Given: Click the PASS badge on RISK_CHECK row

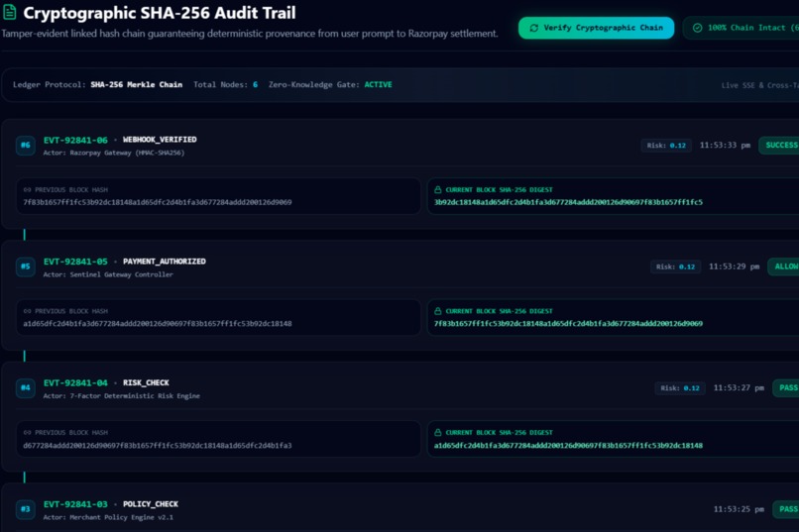Looking at the screenshot, I should pyautogui.click(x=786, y=388).
